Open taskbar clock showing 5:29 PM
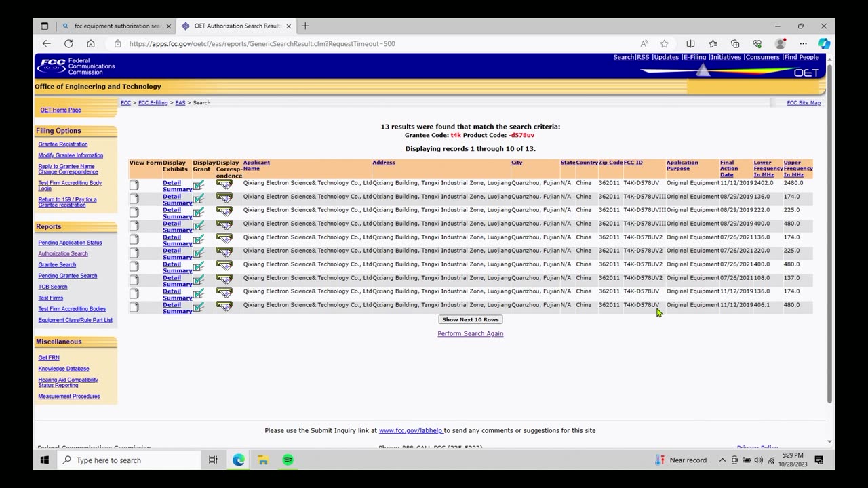 [793, 460]
